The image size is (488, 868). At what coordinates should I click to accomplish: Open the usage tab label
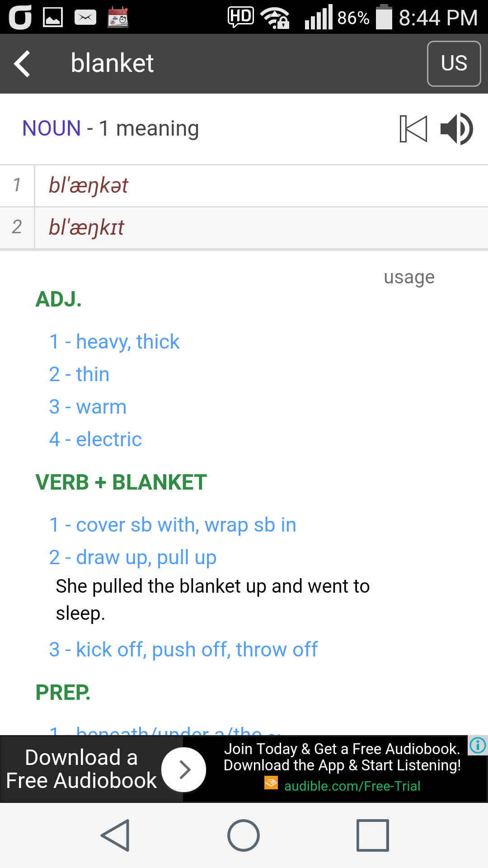point(409,277)
